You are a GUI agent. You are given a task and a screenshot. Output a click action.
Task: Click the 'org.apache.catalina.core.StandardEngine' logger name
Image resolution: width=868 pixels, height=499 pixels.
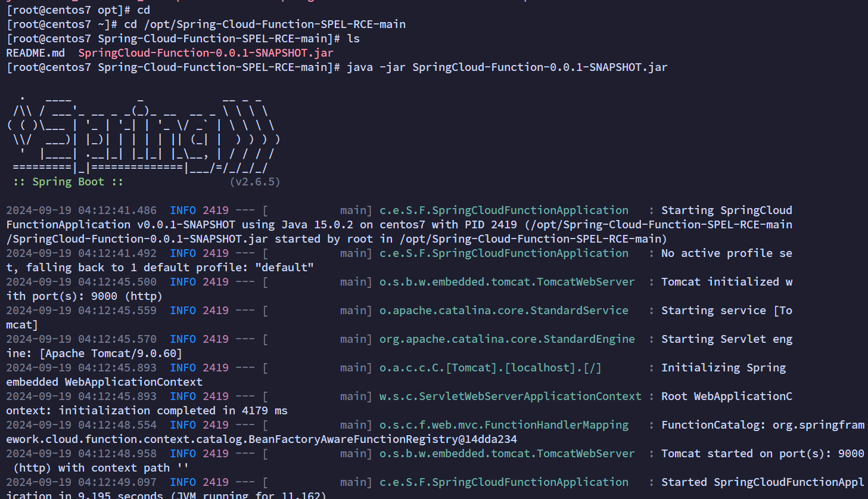pyautogui.click(x=507, y=339)
